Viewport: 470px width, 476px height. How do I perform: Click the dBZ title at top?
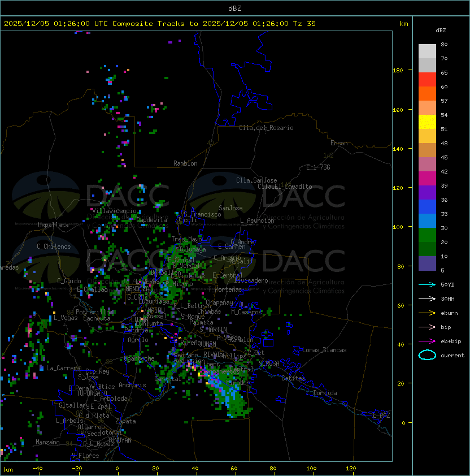235,8
